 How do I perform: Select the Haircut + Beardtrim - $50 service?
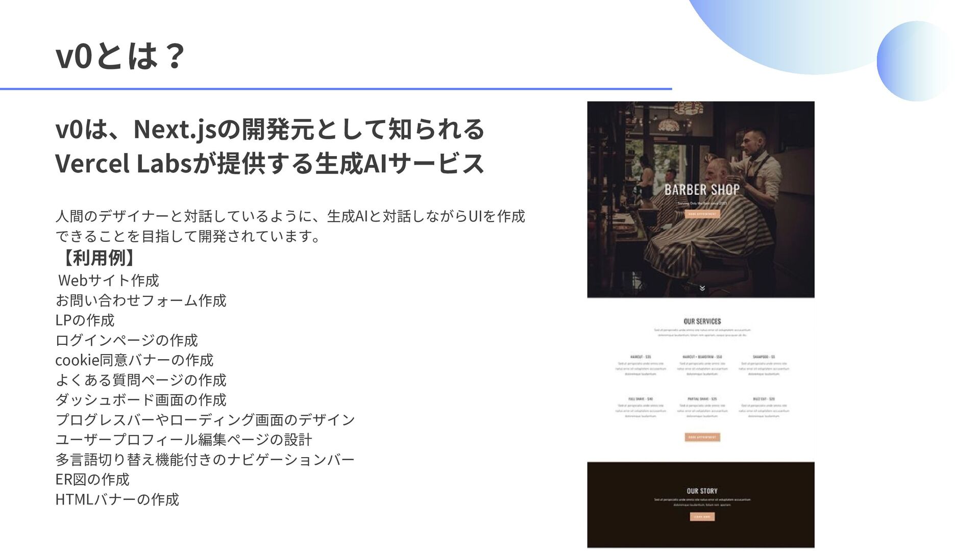(702, 357)
